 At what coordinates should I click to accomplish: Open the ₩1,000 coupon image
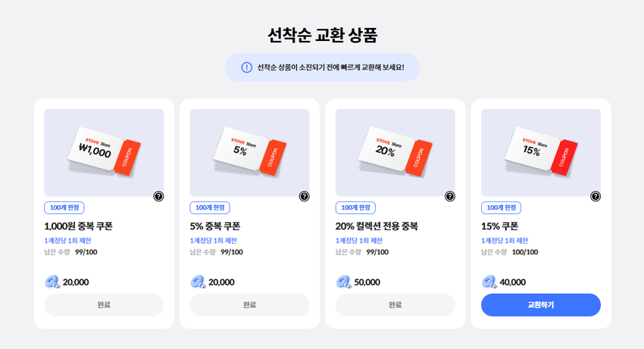104,152
